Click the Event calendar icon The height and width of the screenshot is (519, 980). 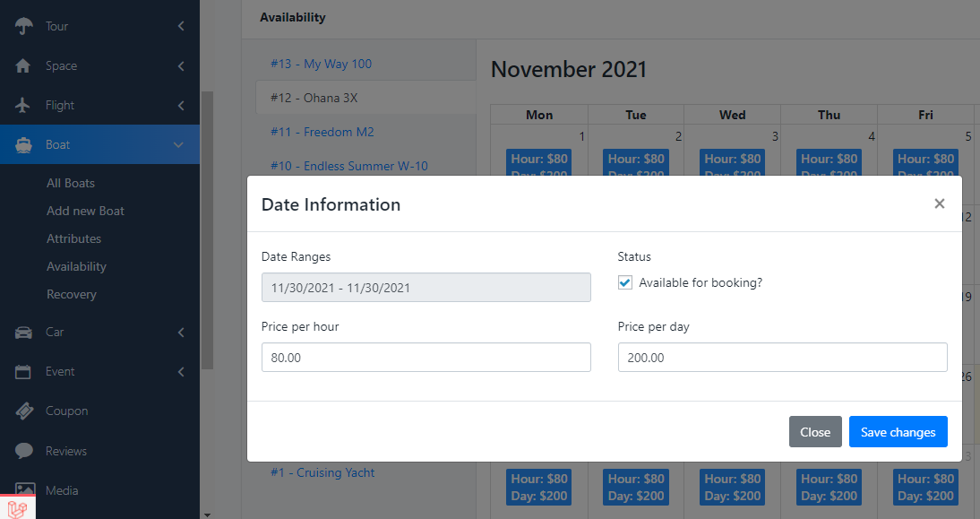(x=24, y=372)
